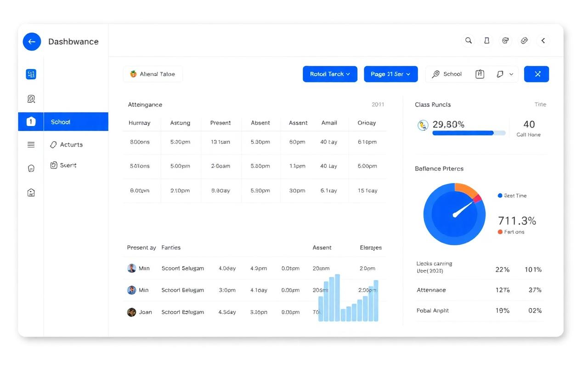Click the 29,80% progress bar

click(469, 133)
